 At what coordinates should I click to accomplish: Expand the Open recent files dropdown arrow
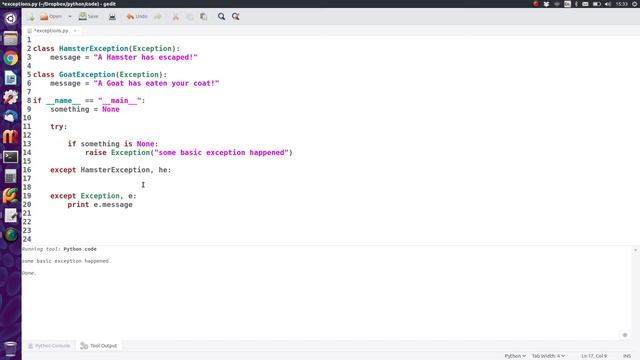[x=70, y=17]
